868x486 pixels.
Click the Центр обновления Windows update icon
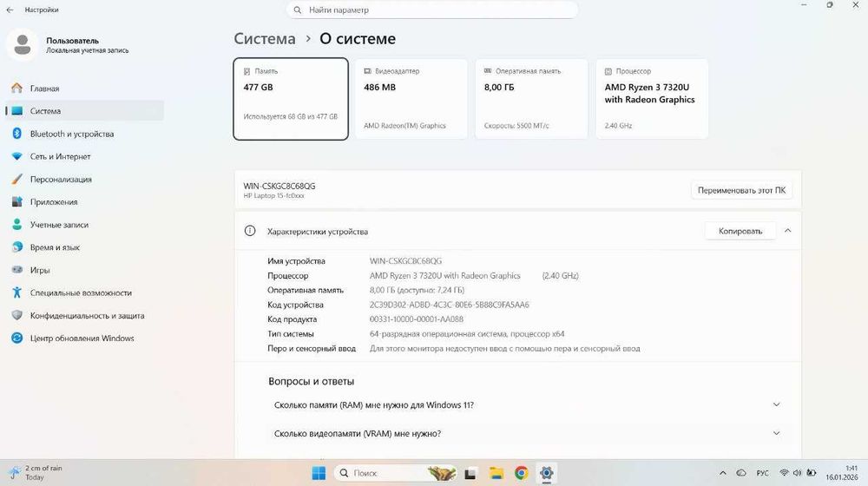coord(17,338)
